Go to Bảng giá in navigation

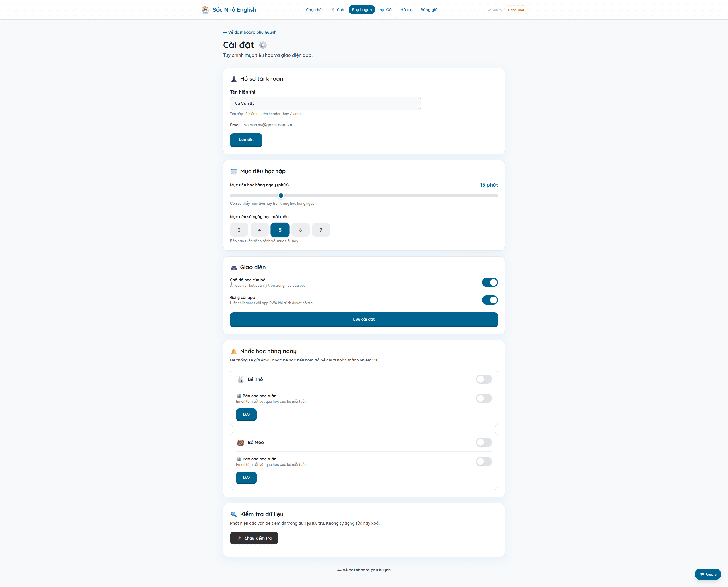point(429,10)
